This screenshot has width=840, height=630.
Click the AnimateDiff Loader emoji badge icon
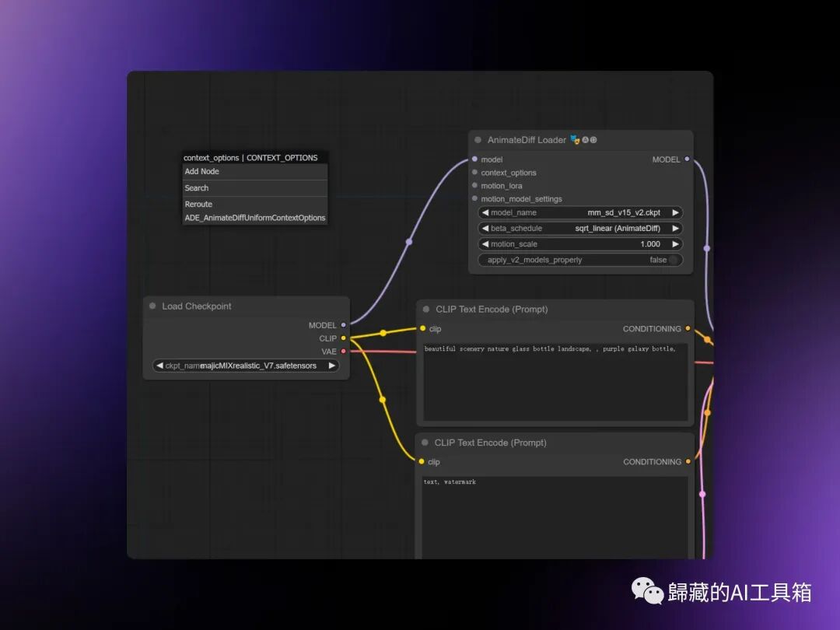coord(575,140)
